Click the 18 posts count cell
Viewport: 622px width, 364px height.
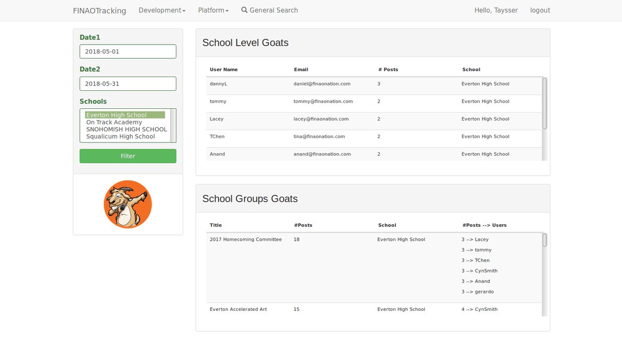coord(296,240)
